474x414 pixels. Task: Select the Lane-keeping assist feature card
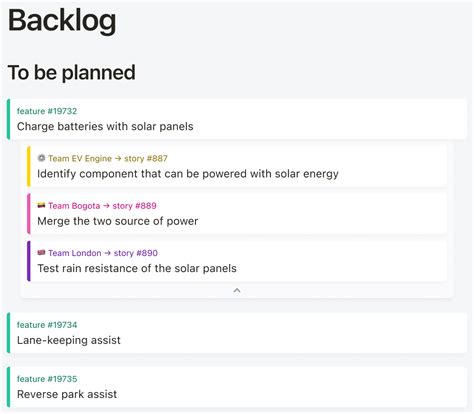coord(237,333)
